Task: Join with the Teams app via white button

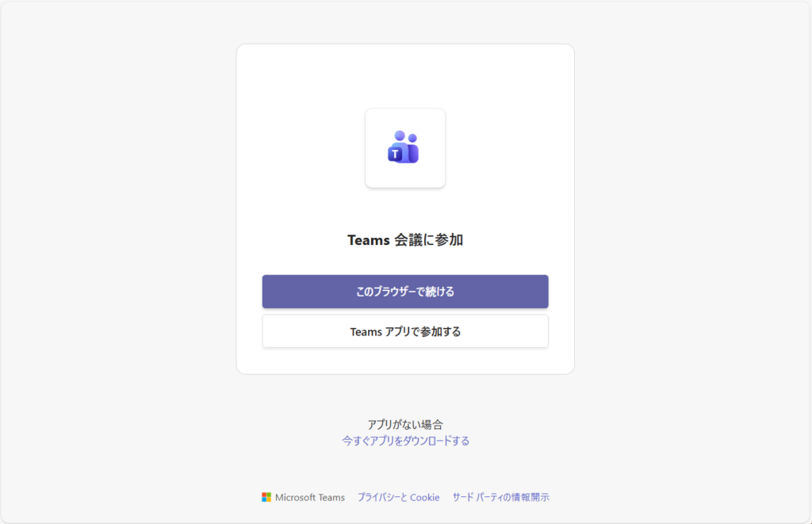Action: pos(405,331)
